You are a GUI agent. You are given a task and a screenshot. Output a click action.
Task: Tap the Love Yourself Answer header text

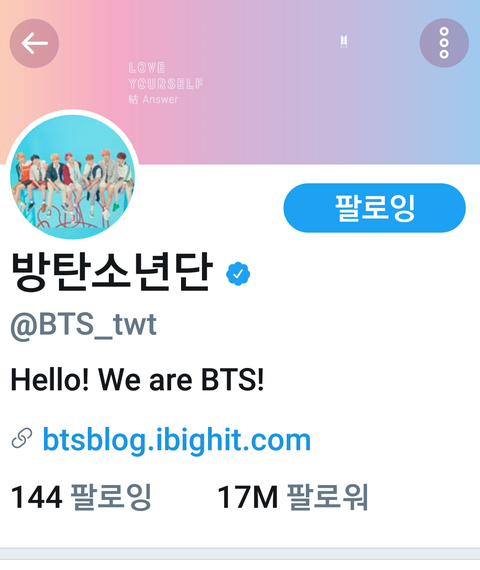(165, 83)
